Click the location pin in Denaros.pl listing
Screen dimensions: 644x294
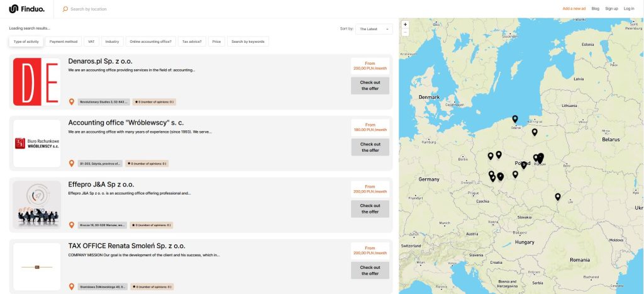(x=72, y=101)
